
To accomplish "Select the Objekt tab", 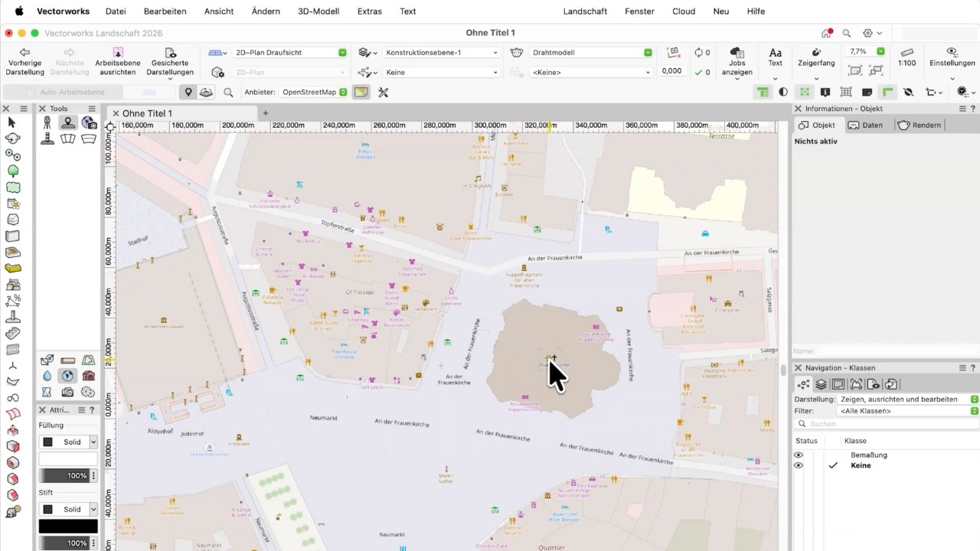I will point(817,125).
